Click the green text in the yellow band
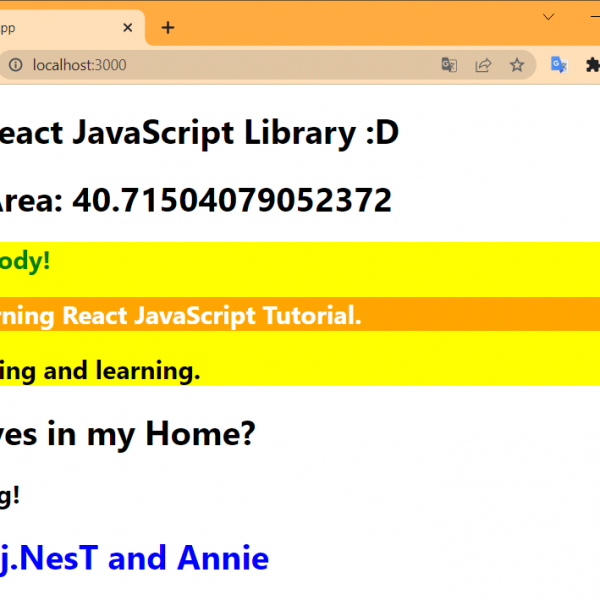 [25, 261]
